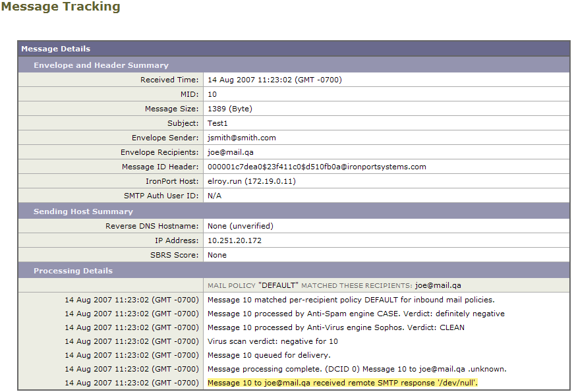This screenshot has height=392, width=572.
Task: Select joe@mail.qa in the mail policy row
Action: coord(438,285)
